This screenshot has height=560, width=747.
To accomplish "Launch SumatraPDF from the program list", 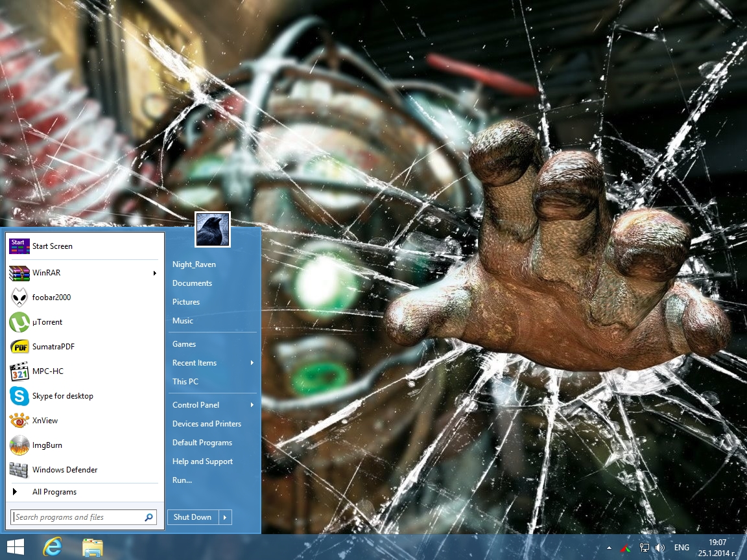I will [x=84, y=347].
